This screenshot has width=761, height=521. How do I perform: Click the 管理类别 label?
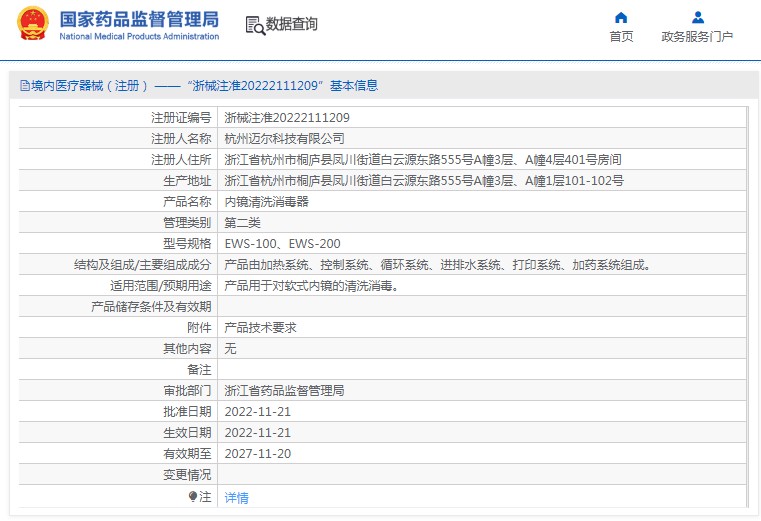(187, 223)
